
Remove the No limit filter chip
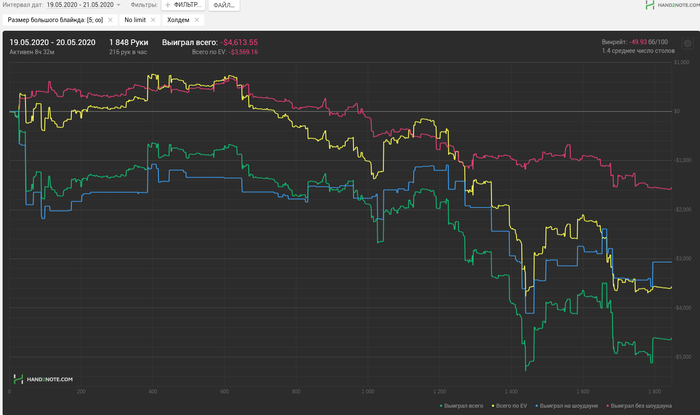click(x=153, y=20)
